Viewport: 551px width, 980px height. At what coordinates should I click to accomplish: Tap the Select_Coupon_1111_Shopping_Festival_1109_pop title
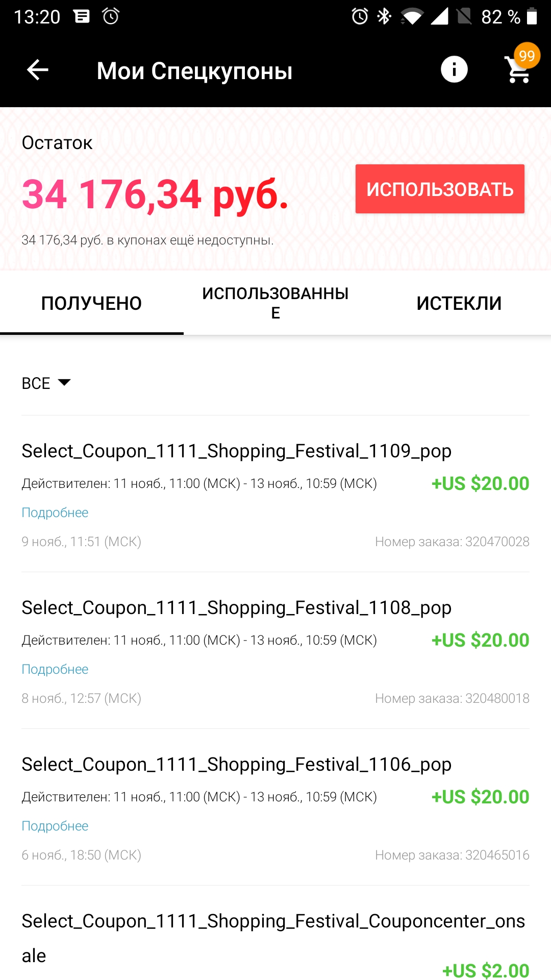236,451
